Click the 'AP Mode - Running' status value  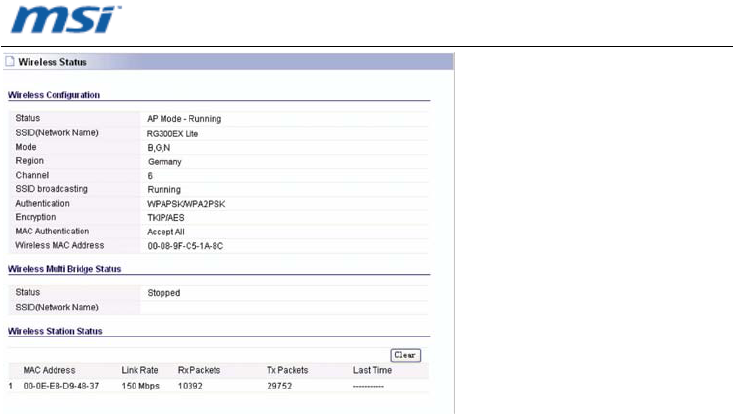pyautogui.click(x=184, y=119)
